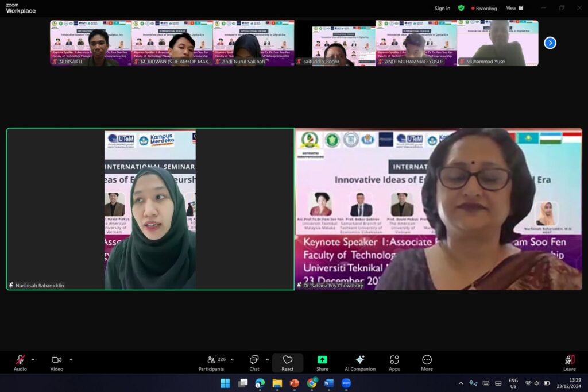The height and width of the screenshot is (392, 588).
Task: Expand audio settings arrow
Action: [x=33, y=360]
